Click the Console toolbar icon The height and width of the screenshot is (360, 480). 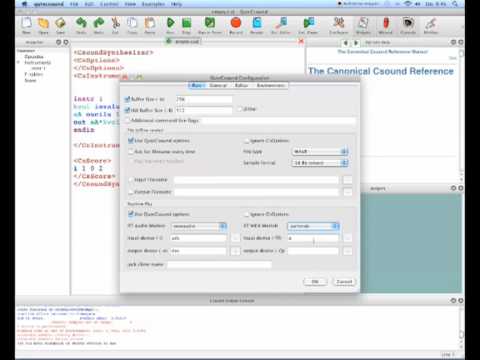point(408,23)
